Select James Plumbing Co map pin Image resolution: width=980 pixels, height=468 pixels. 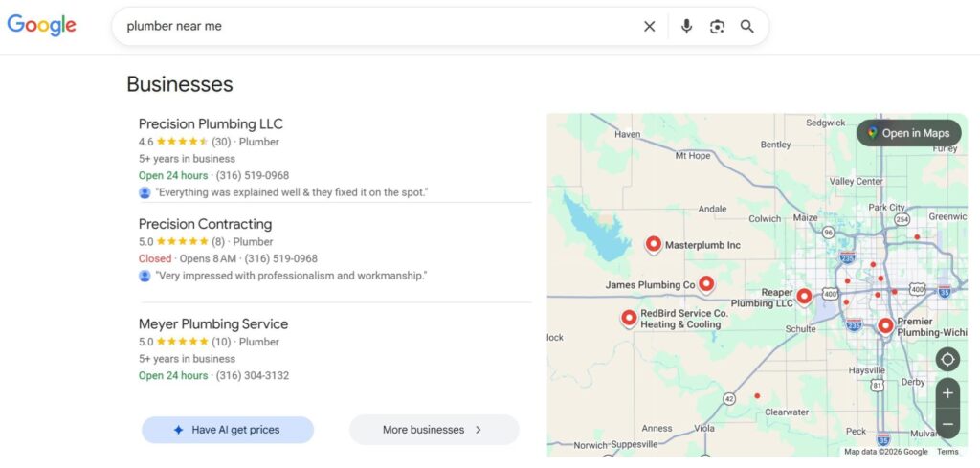click(706, 284)
